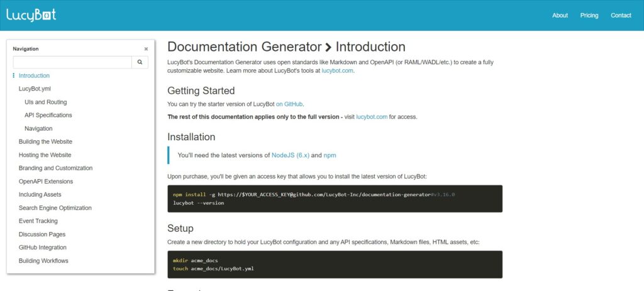Select Introduction in the navigation list

34,75
